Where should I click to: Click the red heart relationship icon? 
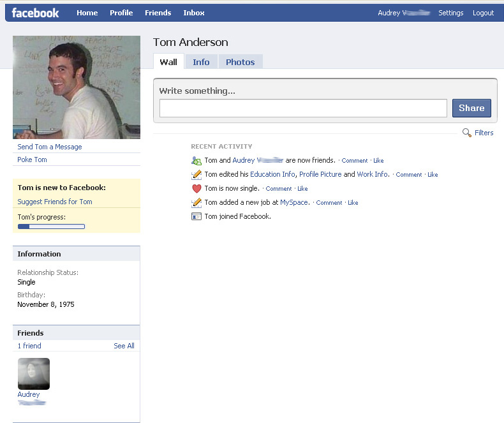point(196,189)
